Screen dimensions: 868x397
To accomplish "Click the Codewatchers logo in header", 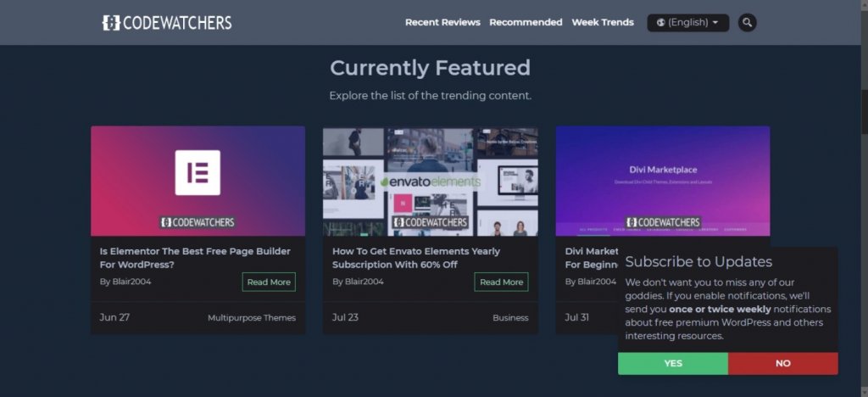I will point(167,23).
